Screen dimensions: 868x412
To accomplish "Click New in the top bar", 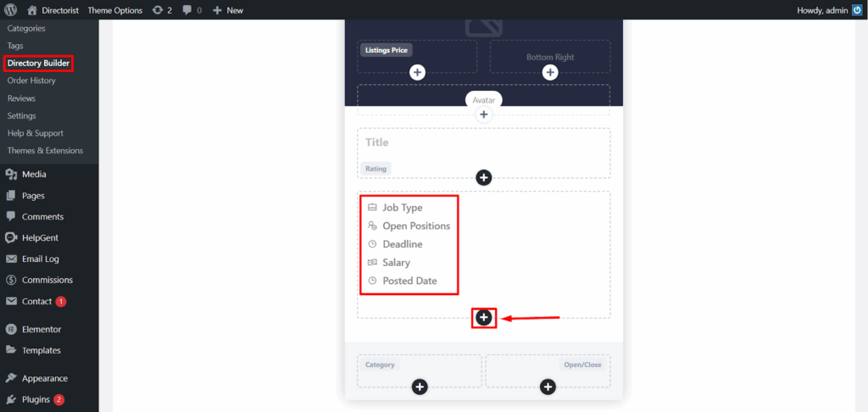I will [x=228, y=10].
